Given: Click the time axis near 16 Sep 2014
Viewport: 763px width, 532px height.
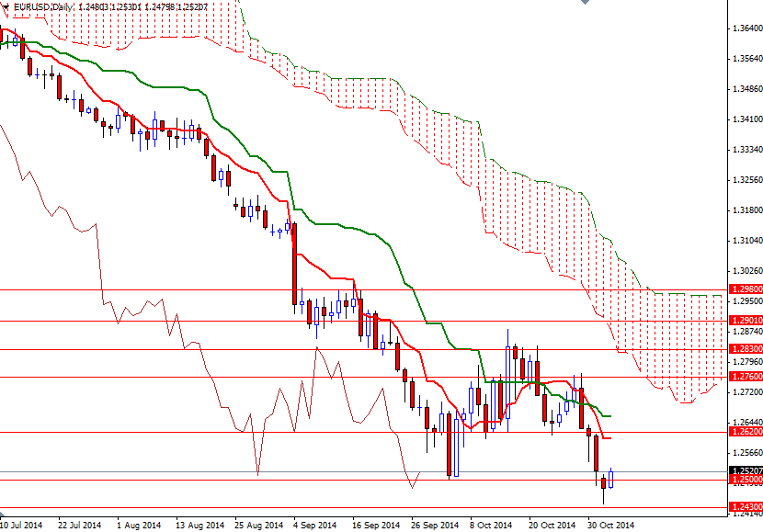Looking at the screenshot, I should pos(375,520).
